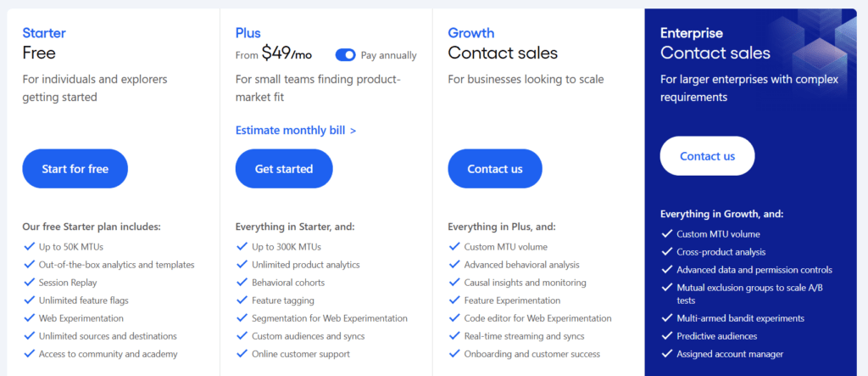
Task: Click the $49/mo Plus price
Action: pyautogui.click(x=287, y=53)
